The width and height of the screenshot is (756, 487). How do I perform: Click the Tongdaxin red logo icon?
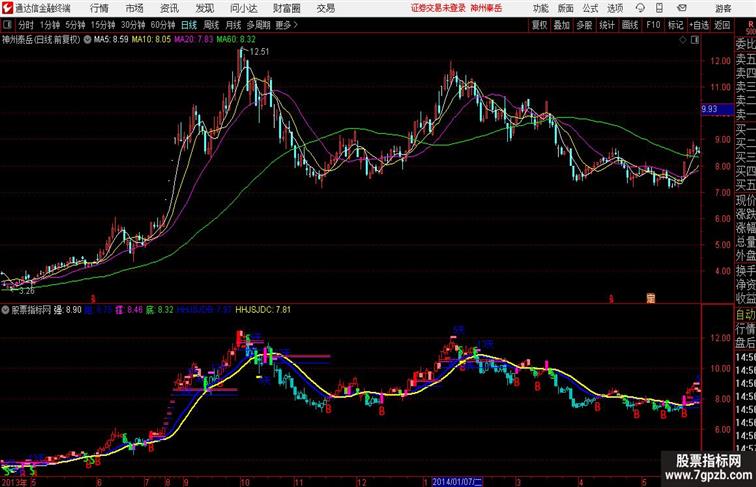7,8
